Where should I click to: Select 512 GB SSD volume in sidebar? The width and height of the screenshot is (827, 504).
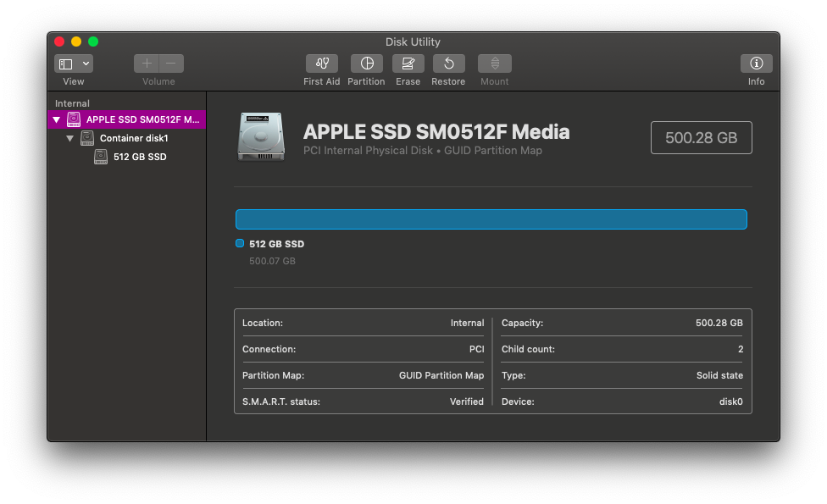(x=127, y=157)
